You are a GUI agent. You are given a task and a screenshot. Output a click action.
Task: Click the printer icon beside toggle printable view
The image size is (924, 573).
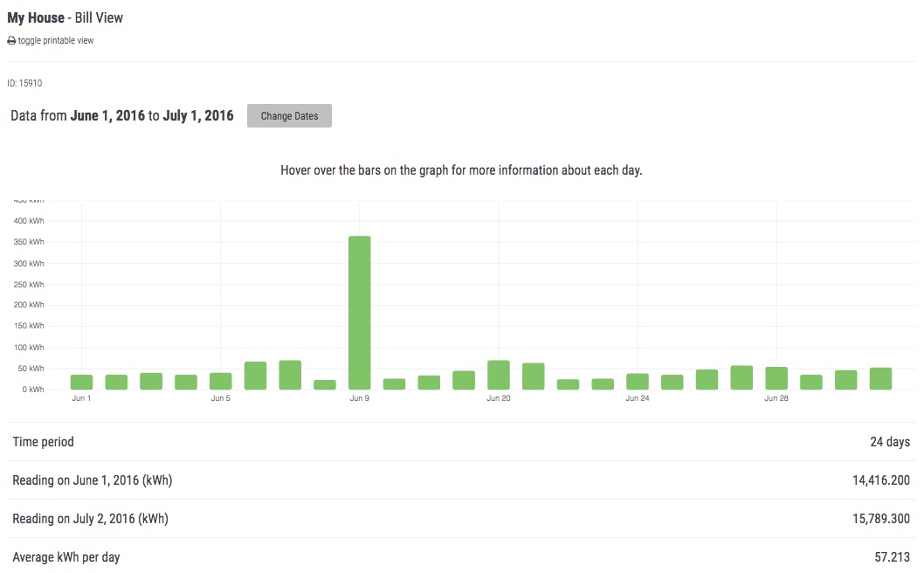click(x=11, y=41)
